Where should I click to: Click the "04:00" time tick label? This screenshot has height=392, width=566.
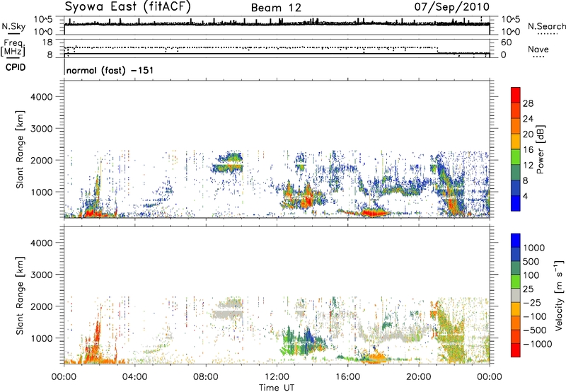tap(134, 377)
